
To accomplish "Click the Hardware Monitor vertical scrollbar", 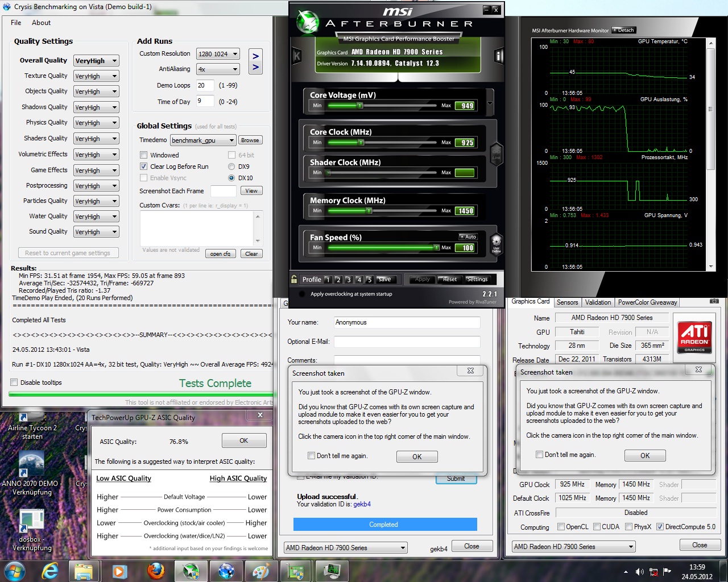I will (x=710, y=153).
